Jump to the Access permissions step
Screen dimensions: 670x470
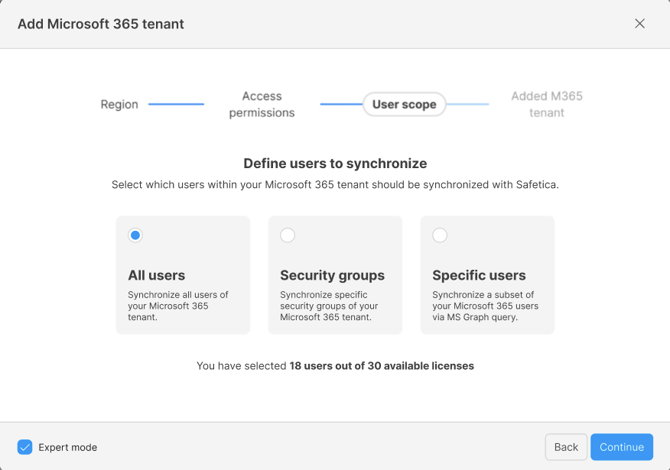pyautogui.click(x=262, y=104)
